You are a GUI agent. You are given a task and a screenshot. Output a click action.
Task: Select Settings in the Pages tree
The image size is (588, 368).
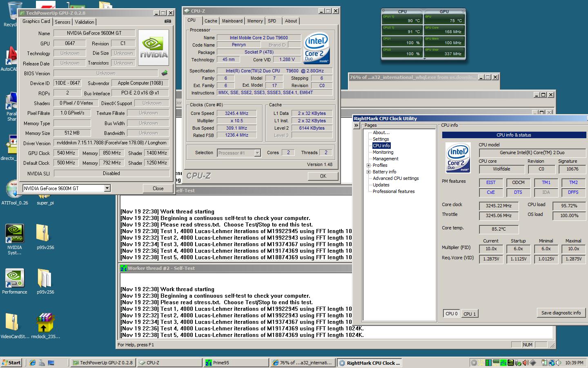381,139
